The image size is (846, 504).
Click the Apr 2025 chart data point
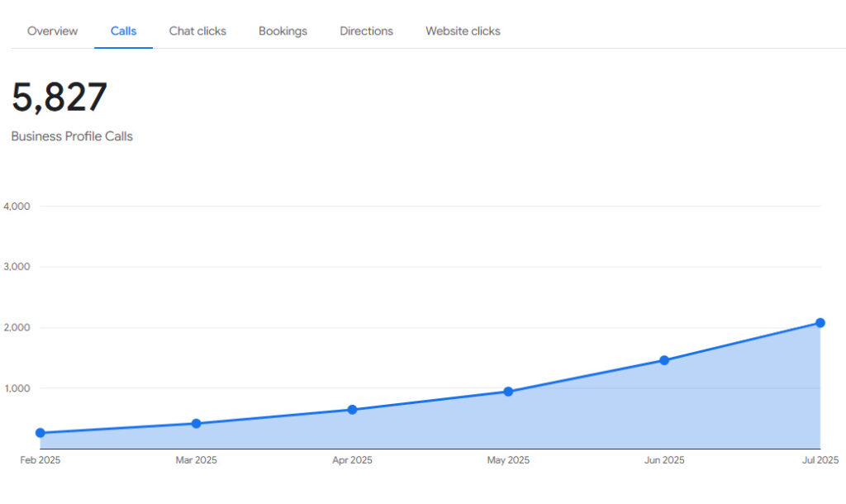(352, 410)
